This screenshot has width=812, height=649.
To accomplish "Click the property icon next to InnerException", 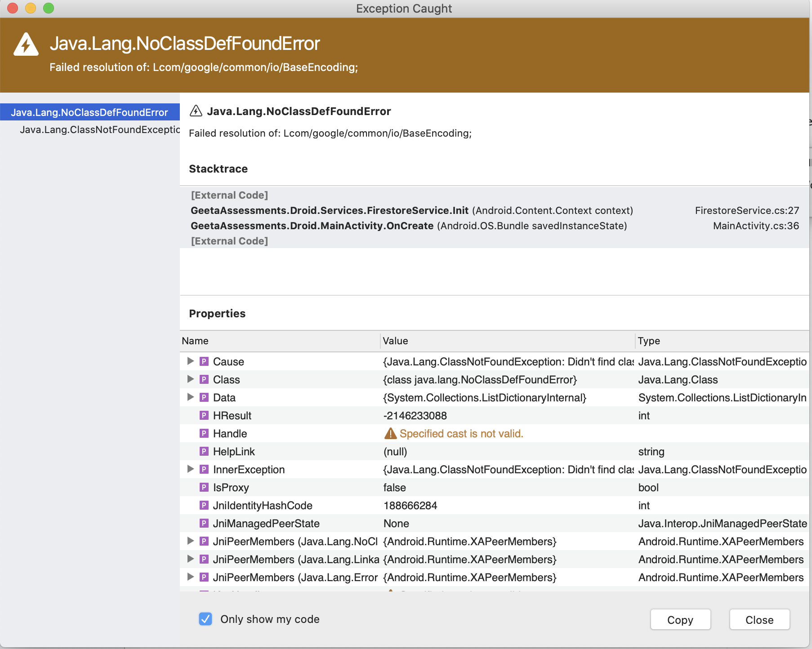I will pos(204,469).
